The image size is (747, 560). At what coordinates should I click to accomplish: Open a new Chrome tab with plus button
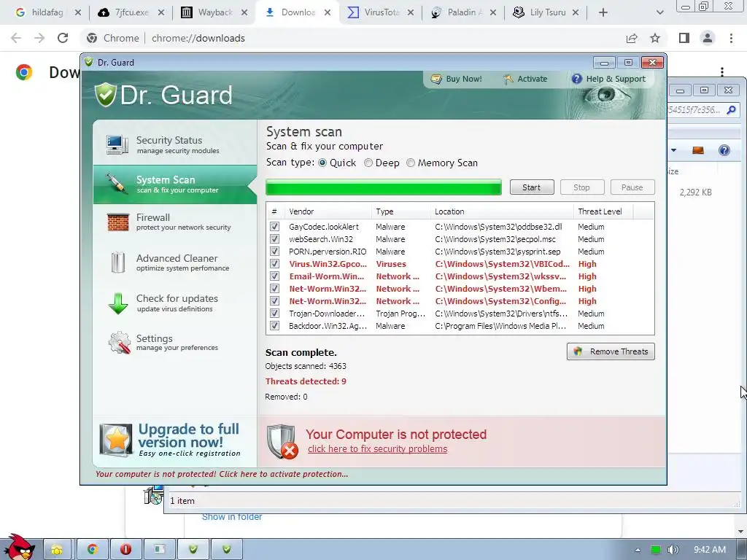603,13
